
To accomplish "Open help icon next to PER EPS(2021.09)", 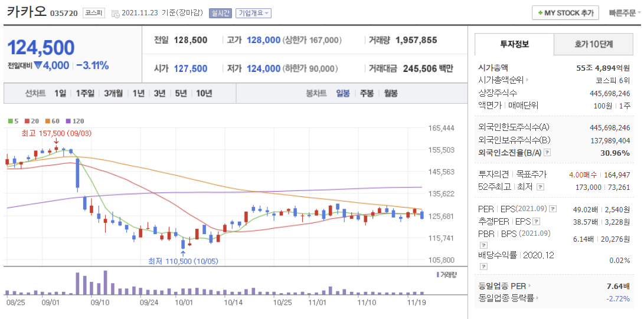I will pyautogui.click(x=553, y=209).
